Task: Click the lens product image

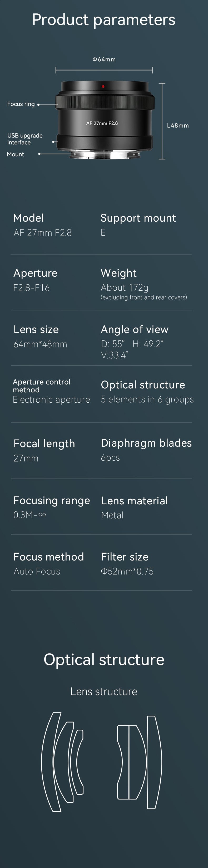Action: coord(105,120)
